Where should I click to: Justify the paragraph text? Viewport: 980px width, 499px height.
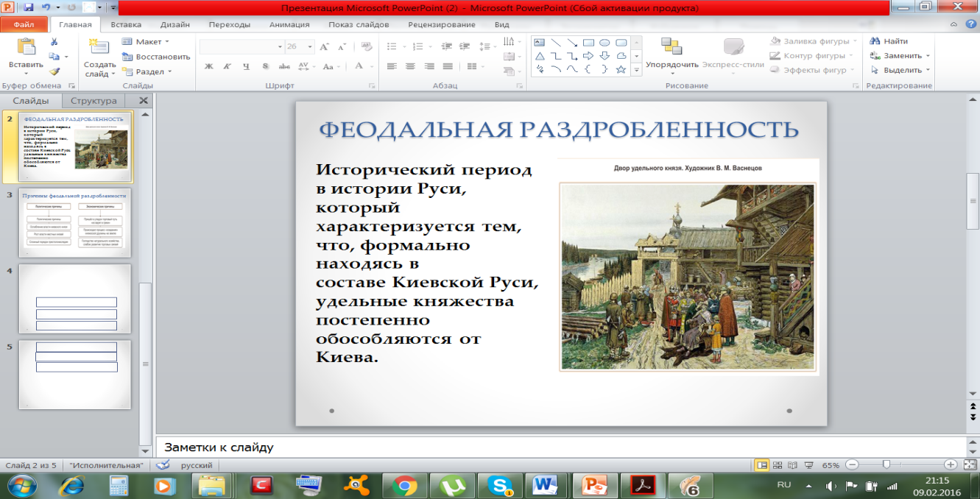pos(447,66)
